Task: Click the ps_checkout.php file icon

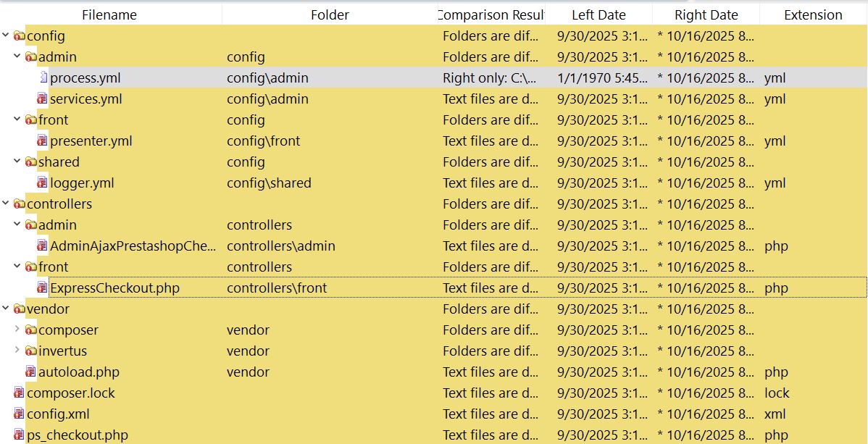Action: click(x=20, y=435)
